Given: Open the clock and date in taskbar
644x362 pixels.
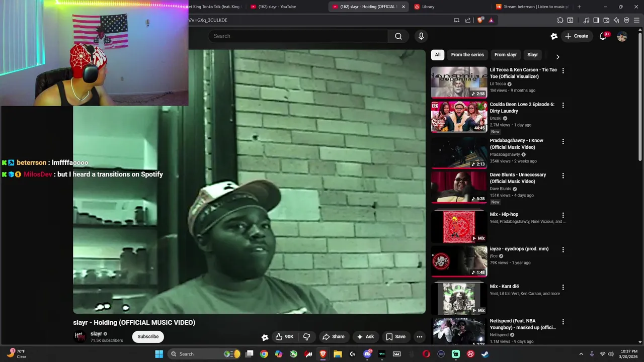Looking at the screenshot, I should coord(629,354).
